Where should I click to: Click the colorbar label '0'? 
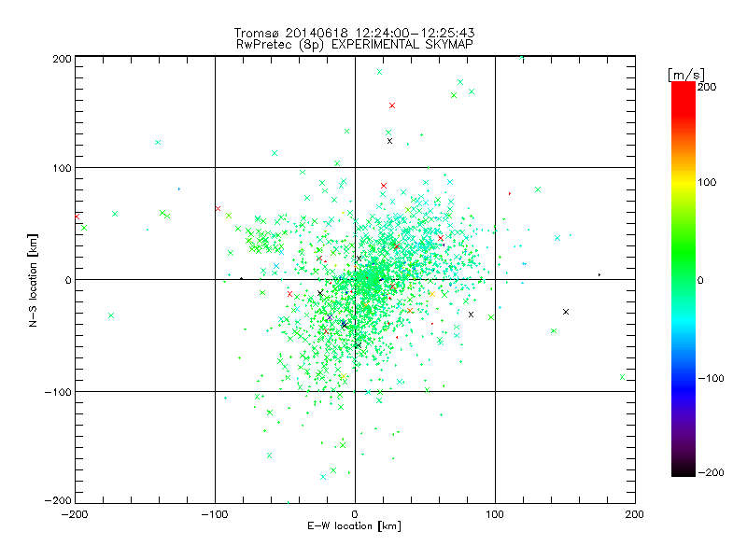[700, 280]
